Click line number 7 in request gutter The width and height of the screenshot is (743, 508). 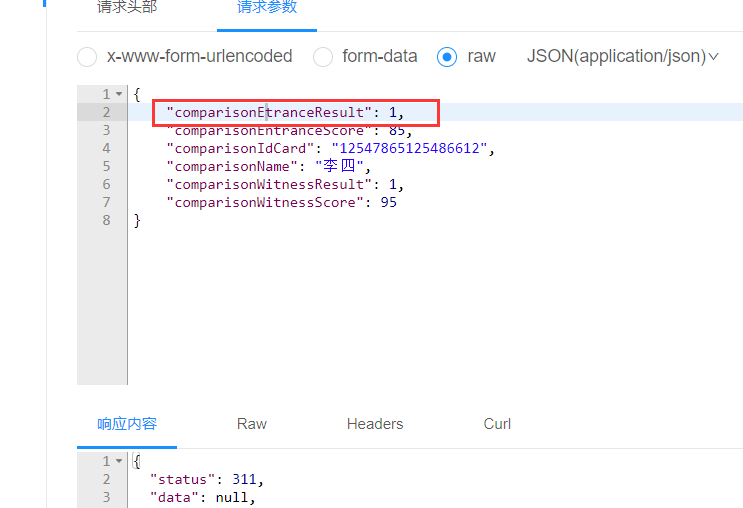(106, 202)
